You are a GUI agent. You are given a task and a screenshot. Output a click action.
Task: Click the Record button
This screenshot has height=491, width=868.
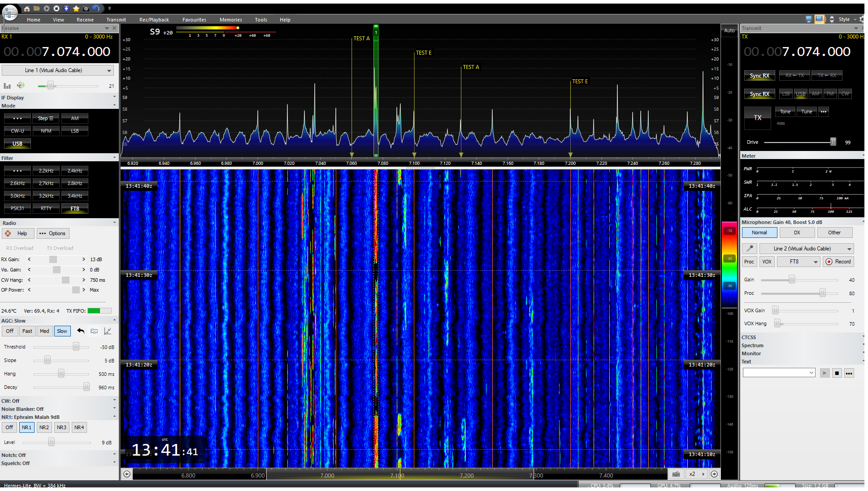tap(838, 262)
